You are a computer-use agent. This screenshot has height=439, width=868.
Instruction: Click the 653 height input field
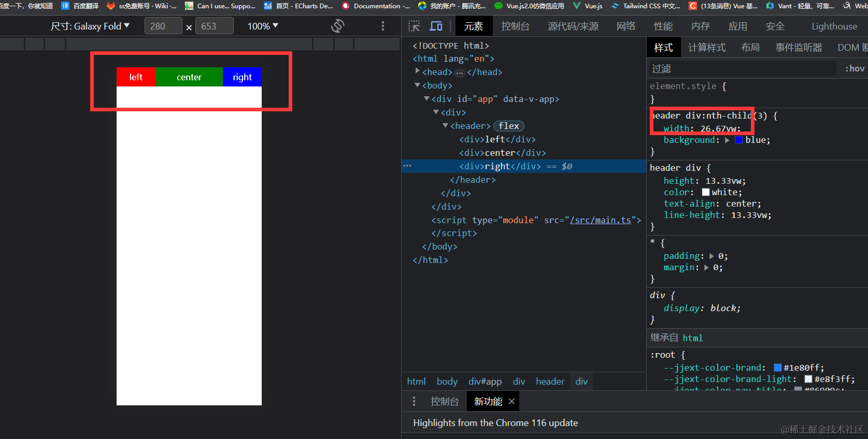[x=215, y=26]
